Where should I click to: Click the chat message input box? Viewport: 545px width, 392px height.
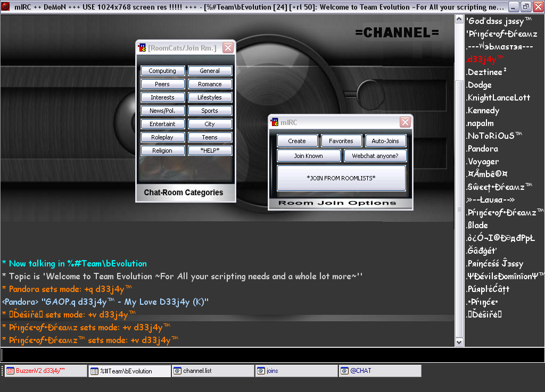coord(272,355)
